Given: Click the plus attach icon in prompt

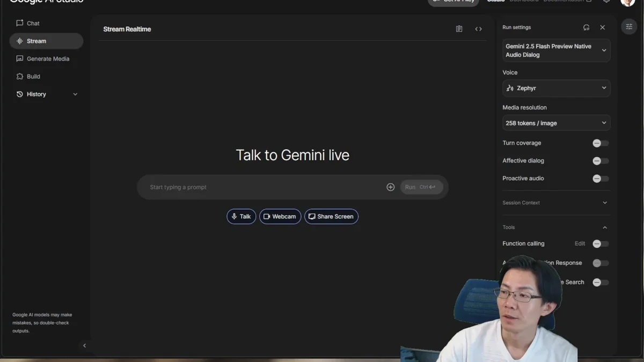Looking at the screenshot, I should tap(390, 187).
